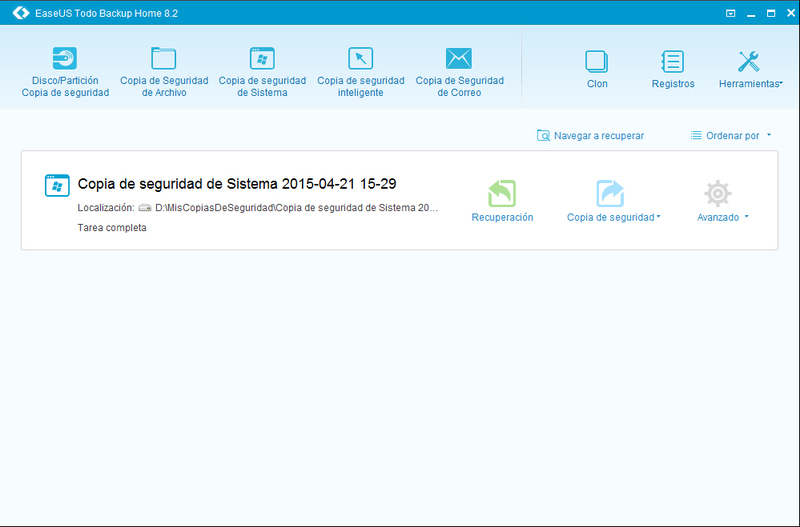
Task: Click the D:\MisCopiasDeSeguridad location path
Action: (296, 208)
